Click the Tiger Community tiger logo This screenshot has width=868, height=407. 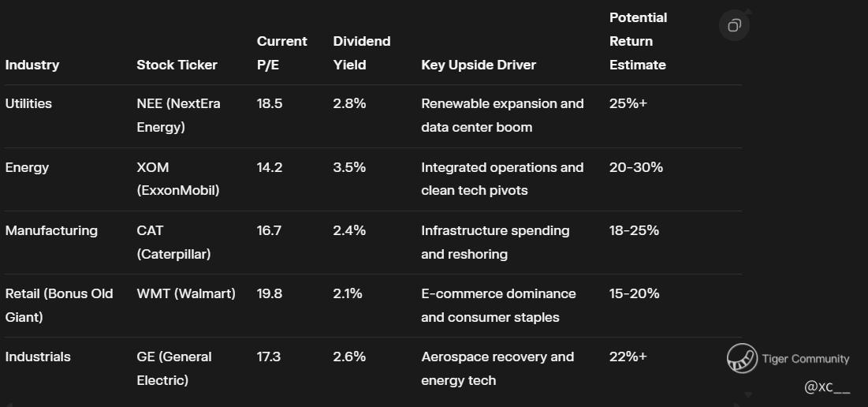coord(742,358)
